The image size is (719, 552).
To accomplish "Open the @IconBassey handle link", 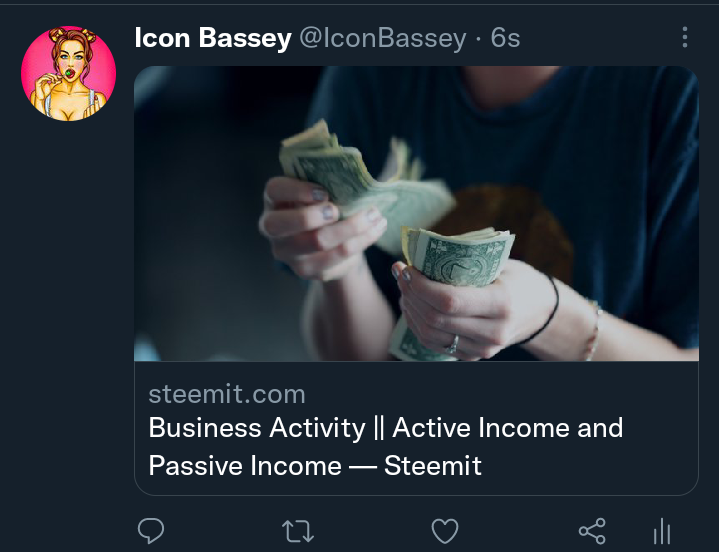I will coord(383,38).
